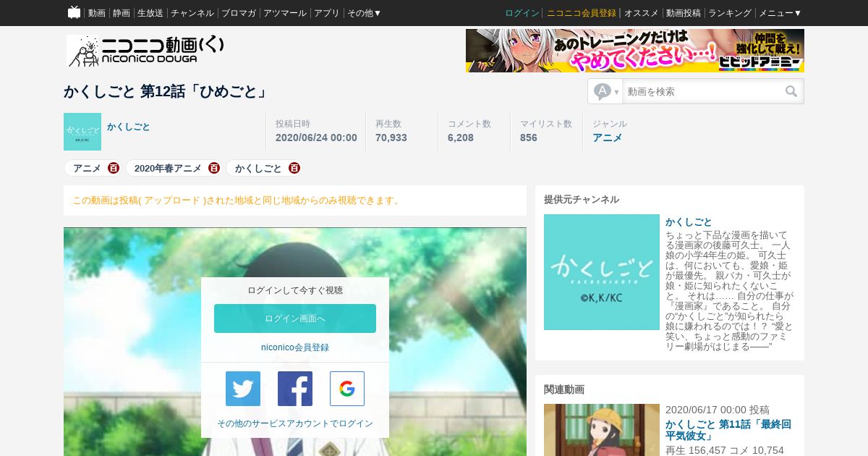Click the ログイン画面へ button

click(295, 318)
